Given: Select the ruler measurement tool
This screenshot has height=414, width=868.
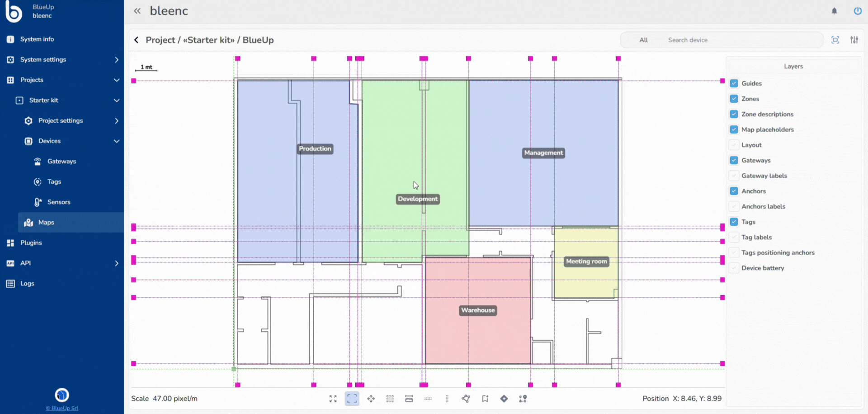Looking at the screenshot, I should coord(409,399).
